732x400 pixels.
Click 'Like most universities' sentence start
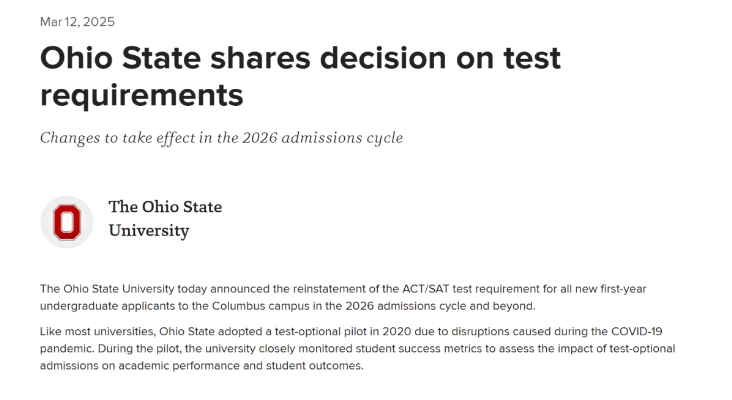(97, 331)
